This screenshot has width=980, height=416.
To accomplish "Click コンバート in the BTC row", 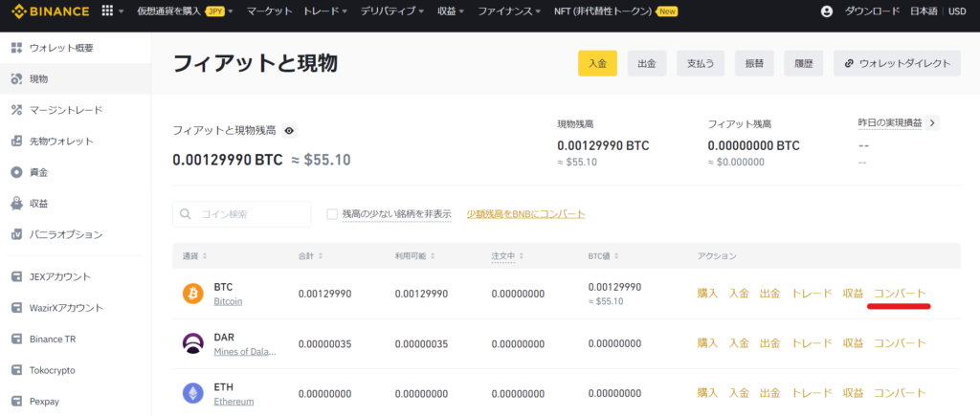I will (900, 294).
